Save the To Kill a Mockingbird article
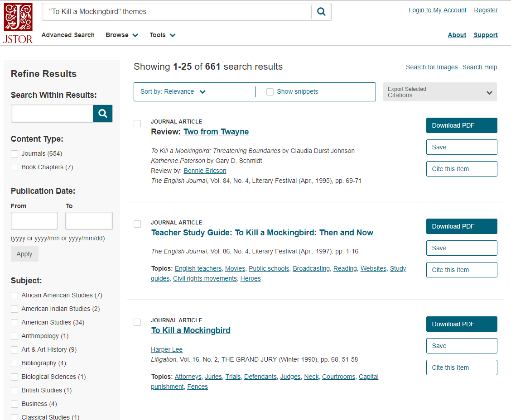This screenshot has height=420, width=511. [x=461, y=346]
